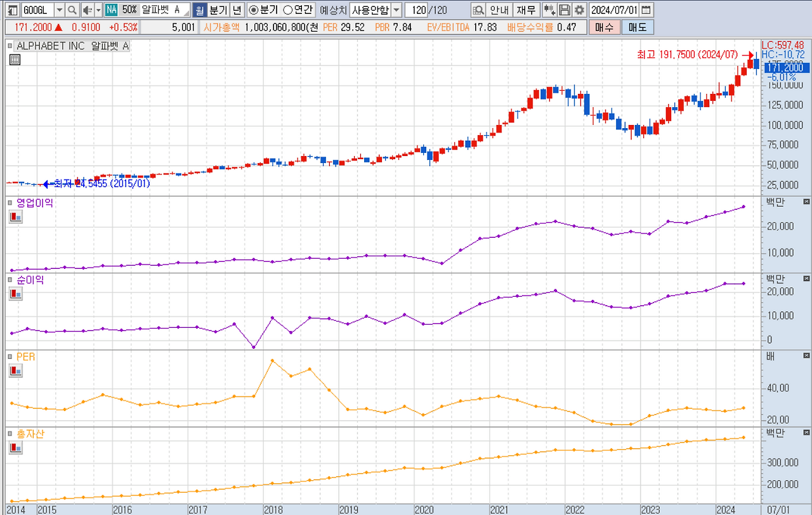Click the 총자산 indicator chart-type icon
812x515 pixels.
pos(15,448)
